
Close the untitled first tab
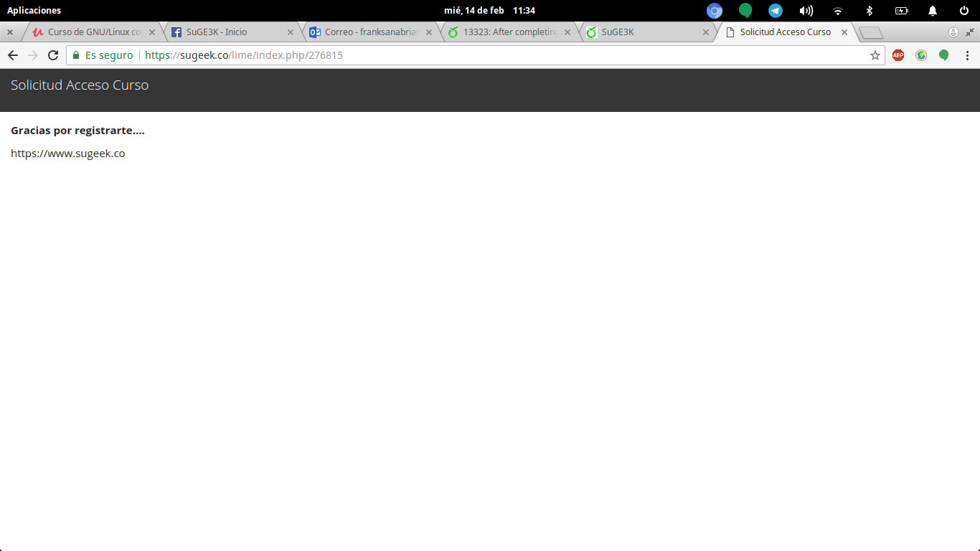click(10, 32)
